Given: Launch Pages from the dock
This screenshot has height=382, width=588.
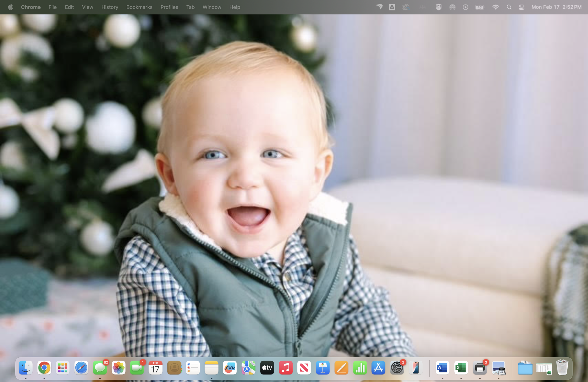Looking at the screenshot, I should point(341,368).
